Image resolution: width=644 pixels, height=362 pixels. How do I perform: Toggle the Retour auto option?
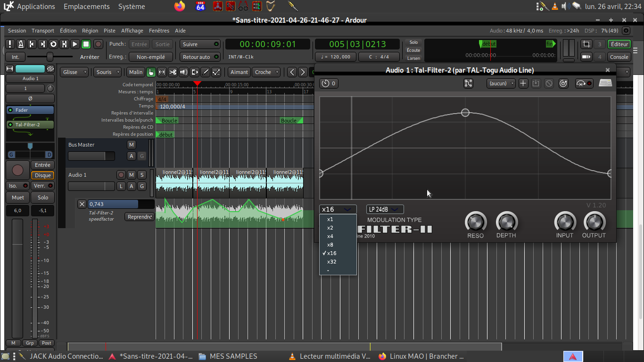point(200,57)
